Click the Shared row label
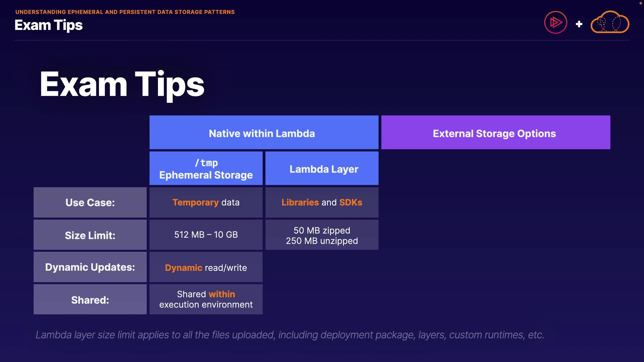The height and width of the screenshot is (362, 644). pyautogui.click(x=90, y=300)
